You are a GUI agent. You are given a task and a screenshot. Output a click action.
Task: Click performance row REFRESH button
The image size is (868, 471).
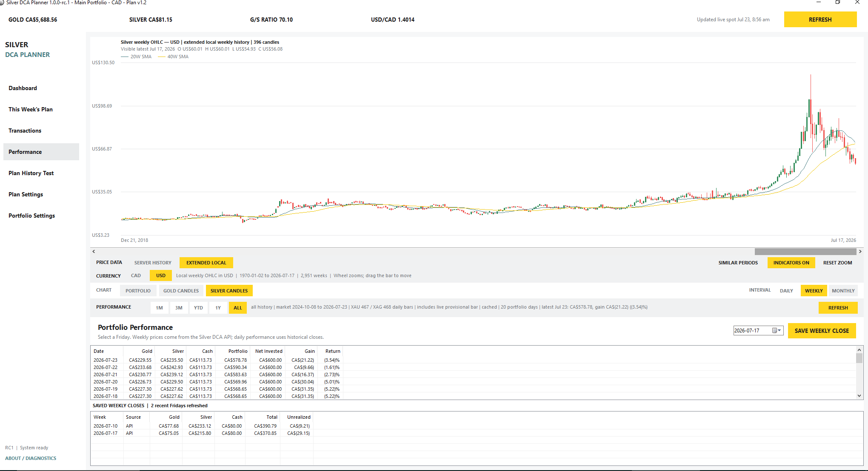(838, 308)
